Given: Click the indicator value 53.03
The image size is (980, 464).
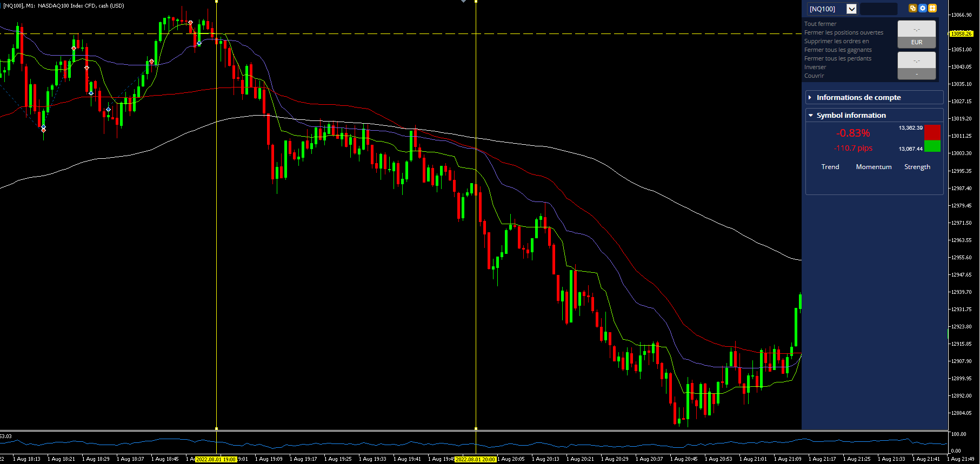Looking at the screenshot, I should point(6,436).
